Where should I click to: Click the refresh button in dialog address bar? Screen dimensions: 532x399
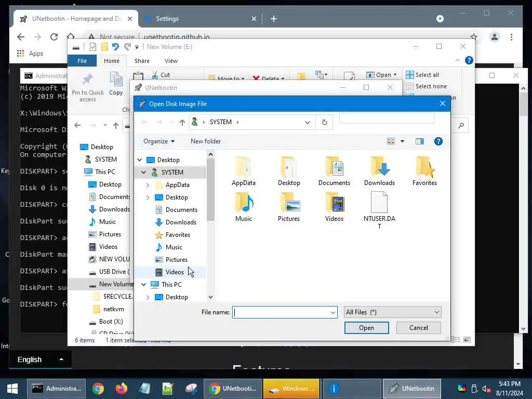[324, 122]
